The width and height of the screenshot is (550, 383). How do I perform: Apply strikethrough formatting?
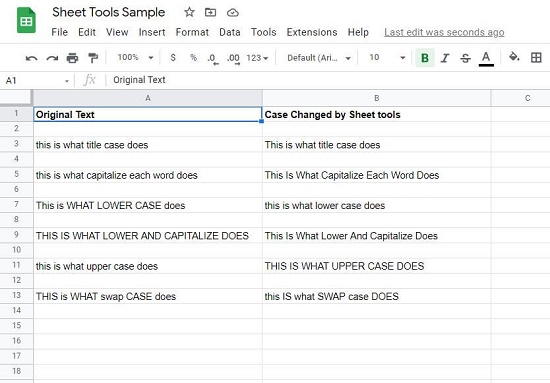[465, 58]
